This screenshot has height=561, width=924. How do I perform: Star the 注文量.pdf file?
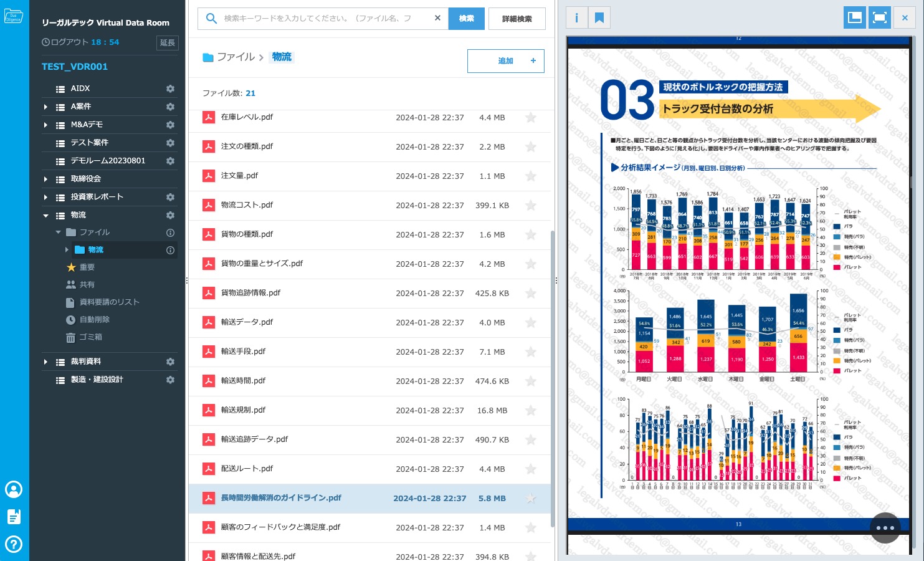pyautogui.click(x=531, y=176)
